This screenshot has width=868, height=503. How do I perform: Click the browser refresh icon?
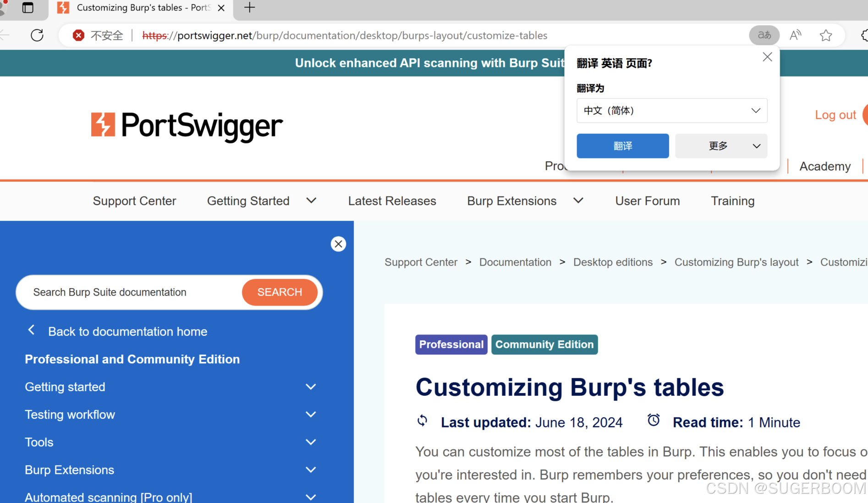(x=37, y=35)
